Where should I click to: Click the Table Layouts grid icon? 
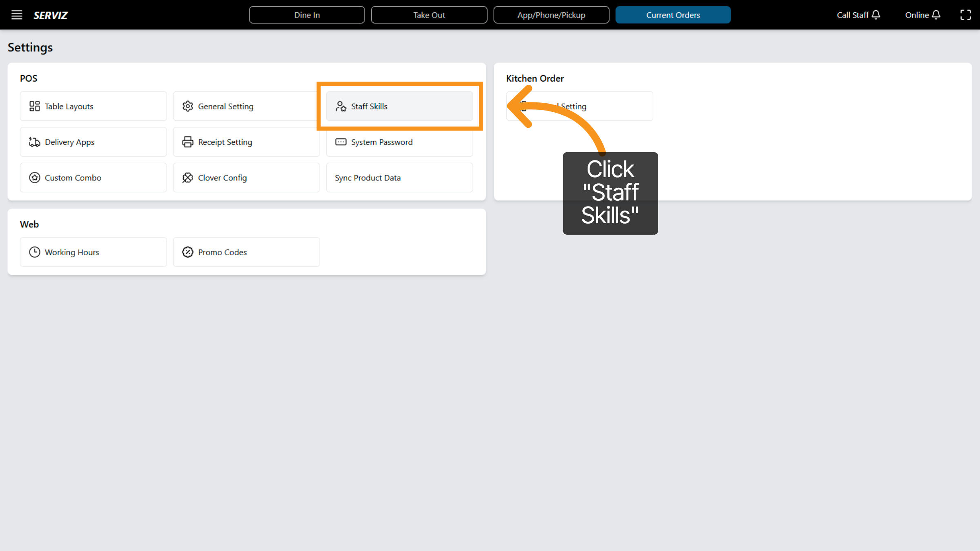(x=35, y=106)
